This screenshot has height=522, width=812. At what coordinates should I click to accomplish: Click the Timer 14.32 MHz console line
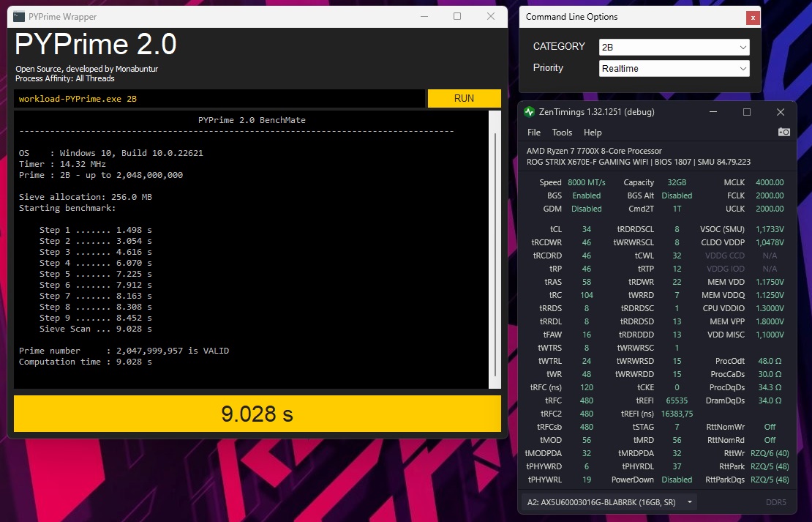(x=62, y=164)
